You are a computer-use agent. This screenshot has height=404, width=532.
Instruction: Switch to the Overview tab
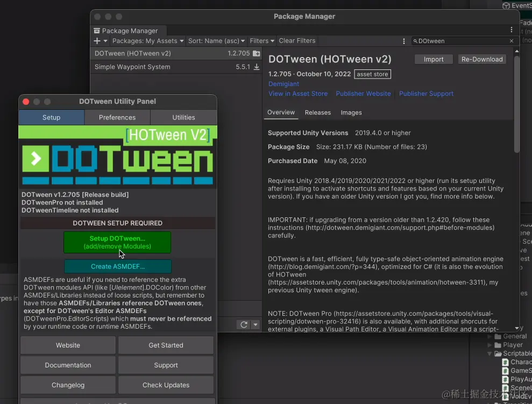pyautogui.click(x=281, y=112)
